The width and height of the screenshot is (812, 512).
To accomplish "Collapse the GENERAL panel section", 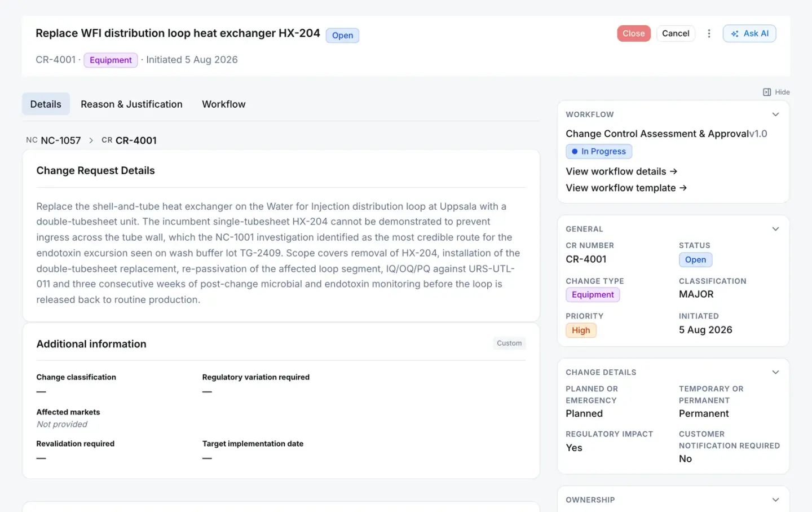I will [775, 229].
